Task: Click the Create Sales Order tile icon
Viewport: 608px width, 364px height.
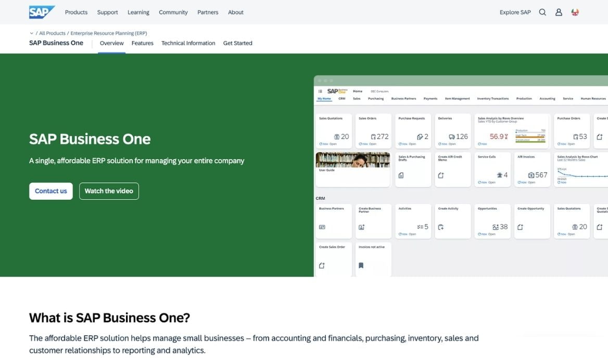Action: [x=322, y=265]
